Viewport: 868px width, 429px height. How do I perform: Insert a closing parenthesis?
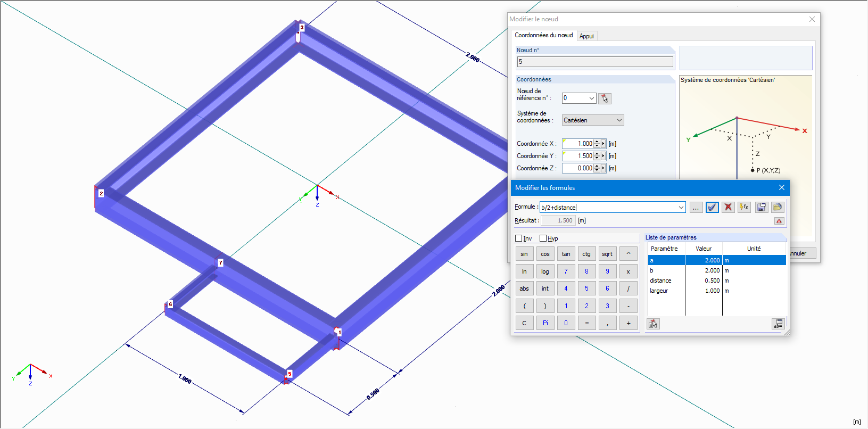tap(545, 306)
